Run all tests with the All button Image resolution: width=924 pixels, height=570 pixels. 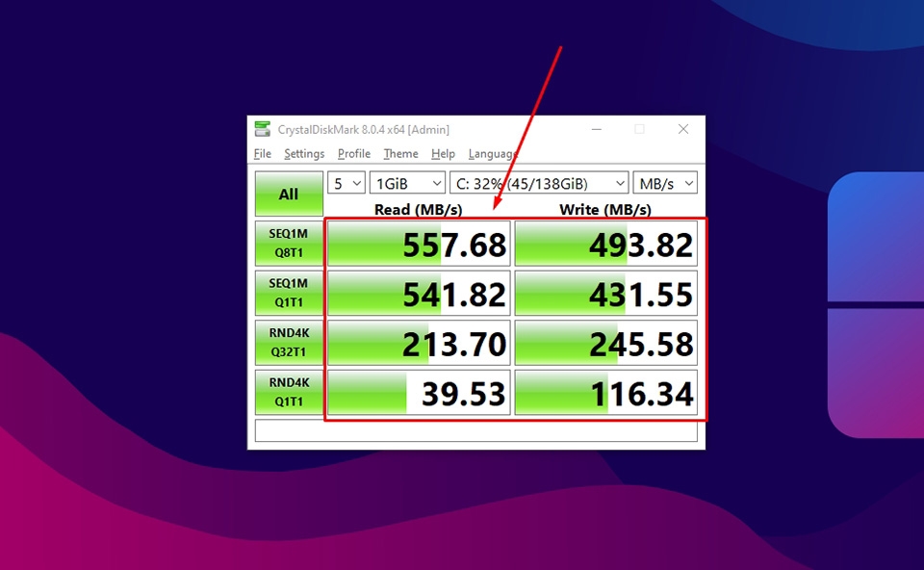[x=287, y=193]
